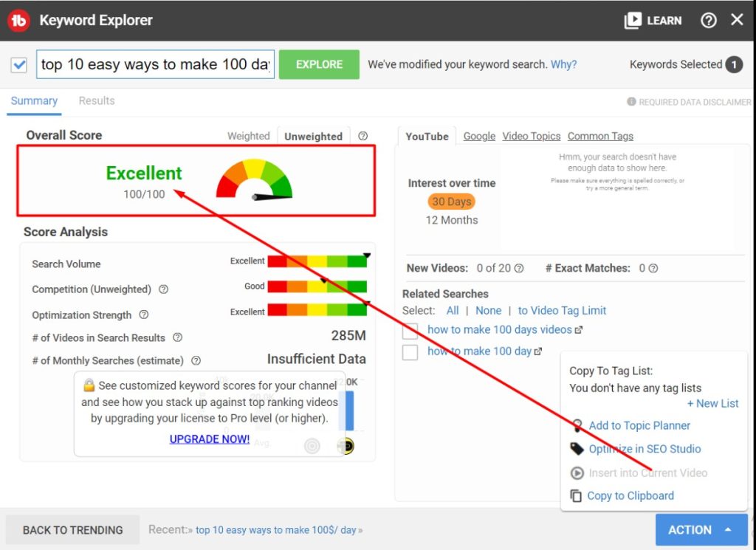Viewport: 756px width, 550px height.
Task: Click help icon for # of Monthly Searches
Action: 196,360
